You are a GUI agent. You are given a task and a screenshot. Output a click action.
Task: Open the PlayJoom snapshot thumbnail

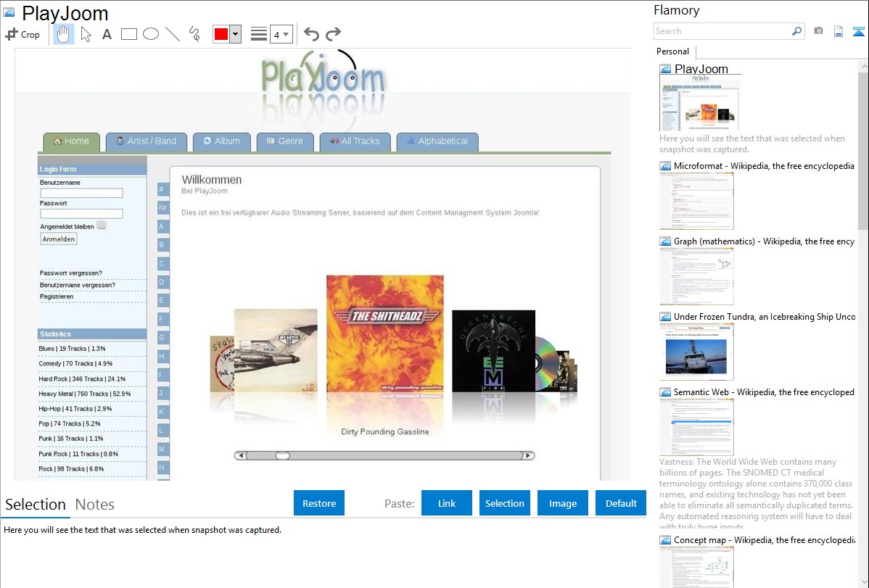coord(699,103)
